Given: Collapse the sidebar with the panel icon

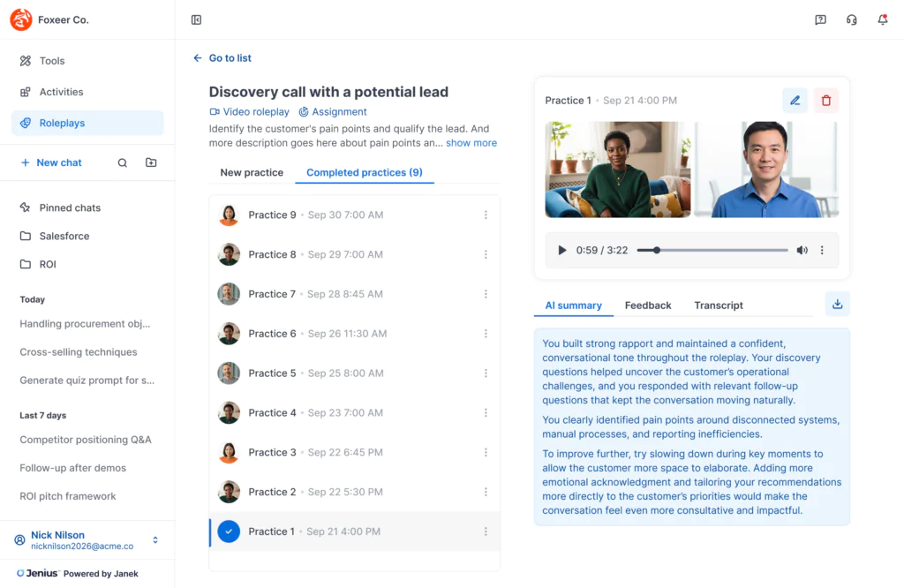Looking at the screenshot, I should pos(196,19).
